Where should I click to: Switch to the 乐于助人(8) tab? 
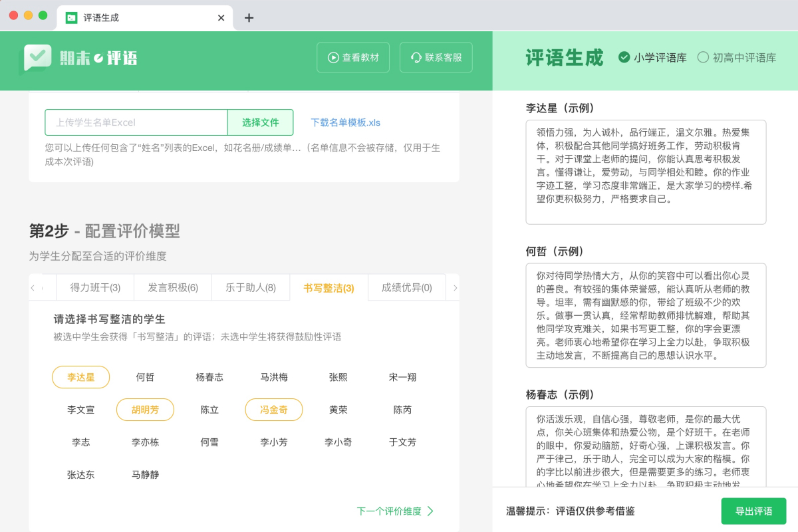(x=251, y=287)
